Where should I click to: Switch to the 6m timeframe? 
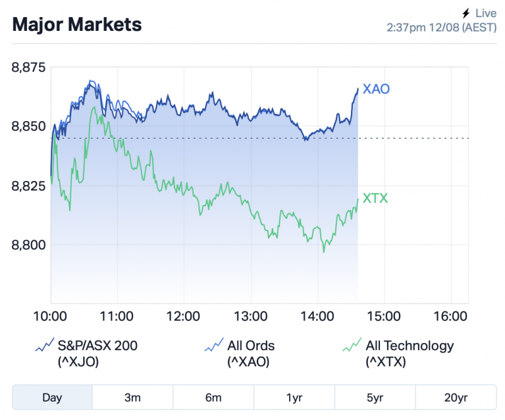[x=213, y=397]
